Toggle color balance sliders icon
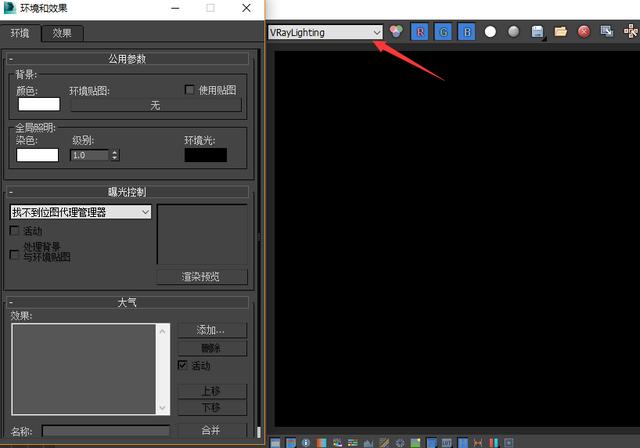 click(353, 442)
